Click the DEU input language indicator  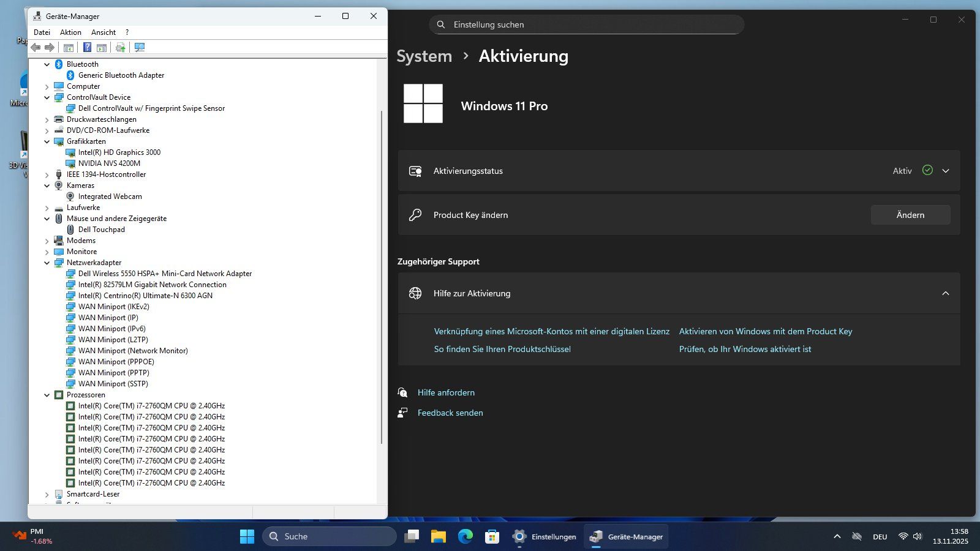tap(880, 537)
